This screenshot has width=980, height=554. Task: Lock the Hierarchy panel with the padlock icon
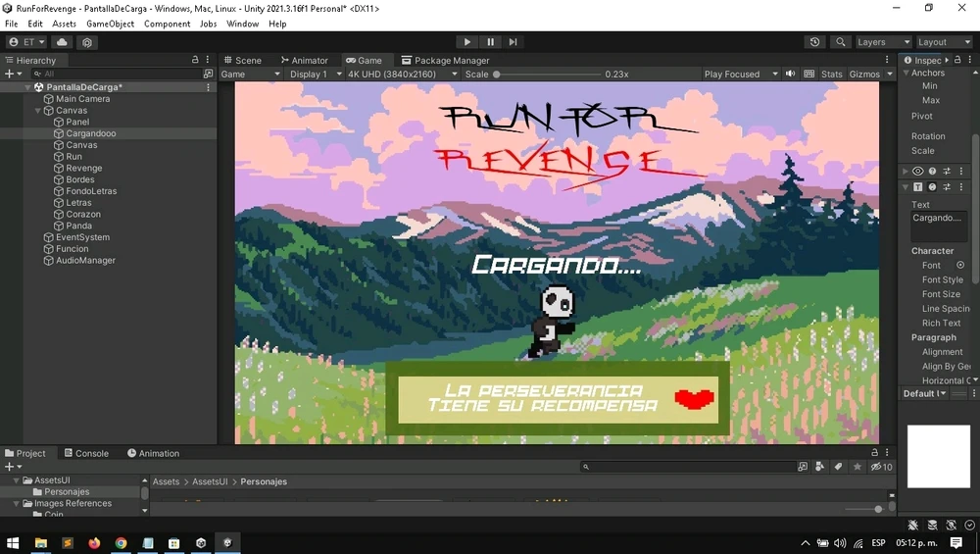[195, 60]
